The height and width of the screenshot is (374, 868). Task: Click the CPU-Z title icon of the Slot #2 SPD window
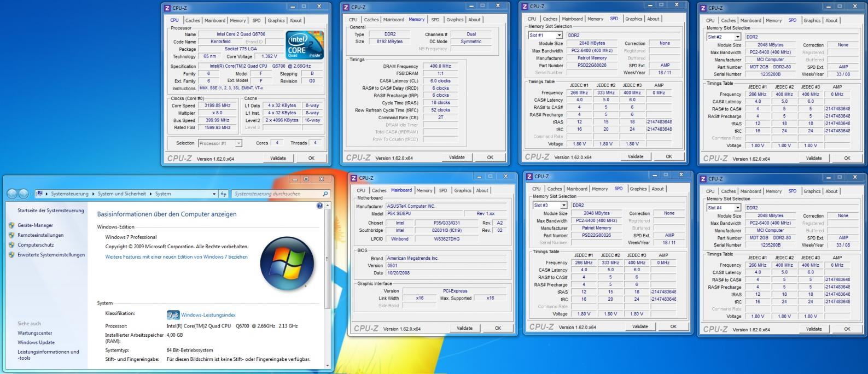(703, 8)
